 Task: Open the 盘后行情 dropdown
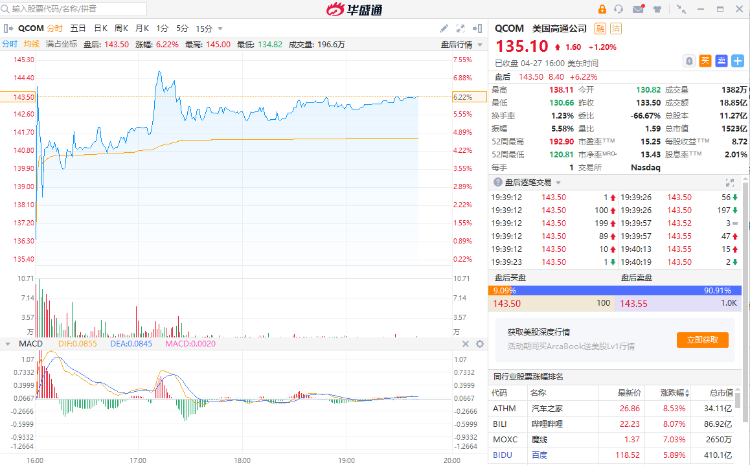(461, 44)
